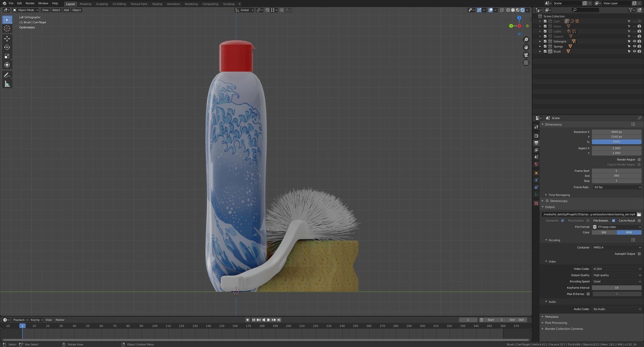Add a new collection in the outliner
The height and width of the screenshot is (347, 644).
[639, 10]
